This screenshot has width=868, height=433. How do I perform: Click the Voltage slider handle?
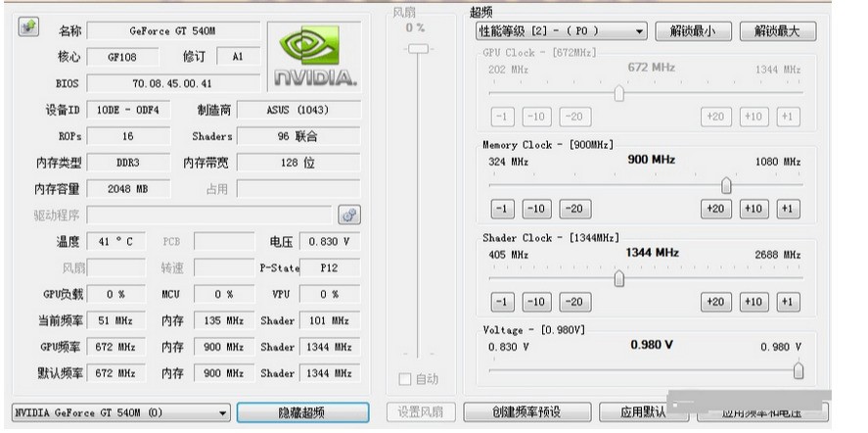799,370
